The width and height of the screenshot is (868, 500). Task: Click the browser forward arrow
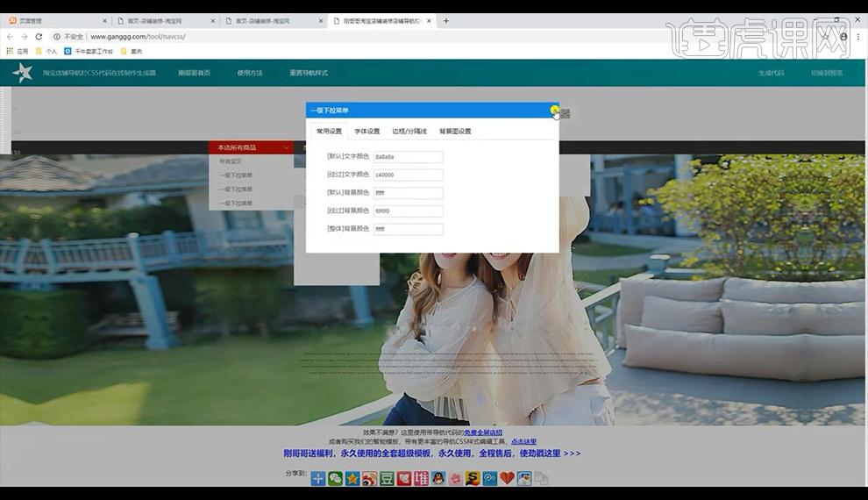(x=25, y=37)
